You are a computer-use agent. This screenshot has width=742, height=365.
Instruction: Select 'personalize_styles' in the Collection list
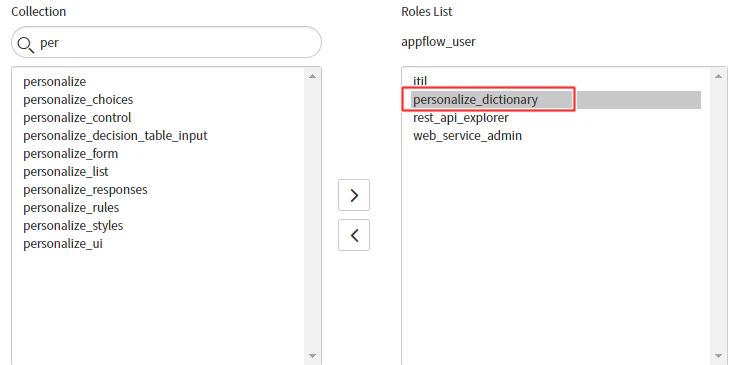coord(73,226)
